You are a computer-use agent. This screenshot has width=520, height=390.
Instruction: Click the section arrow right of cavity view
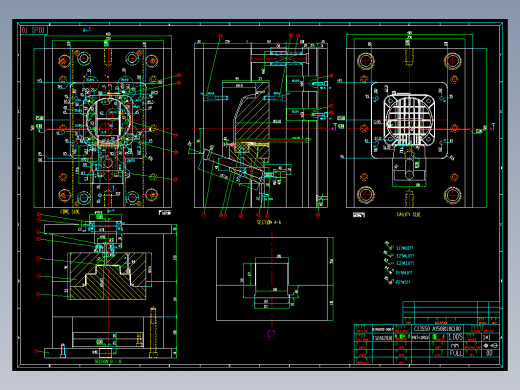(x=493, y=127)
